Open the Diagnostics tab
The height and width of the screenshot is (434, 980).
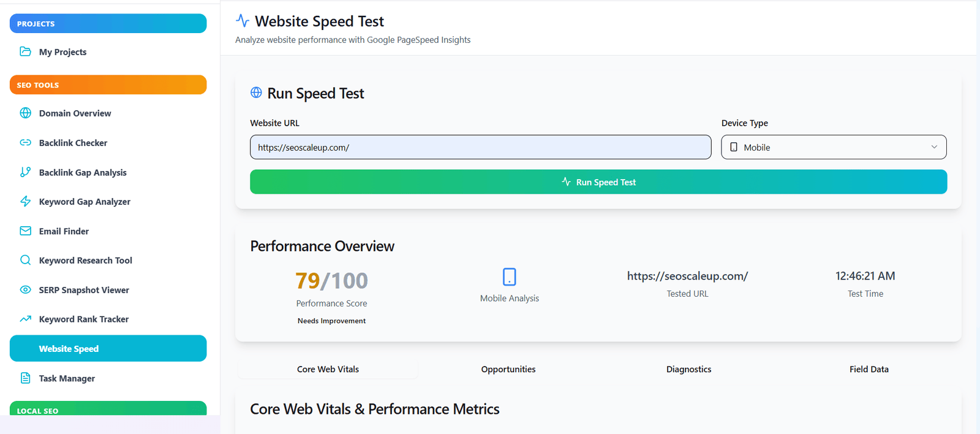click(688, 369)
